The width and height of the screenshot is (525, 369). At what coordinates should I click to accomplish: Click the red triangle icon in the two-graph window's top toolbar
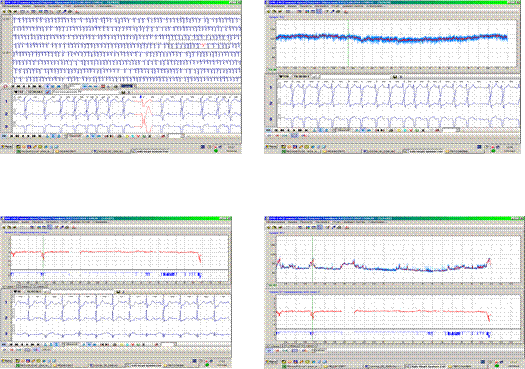pyautogui.click(x=347, y=227)
